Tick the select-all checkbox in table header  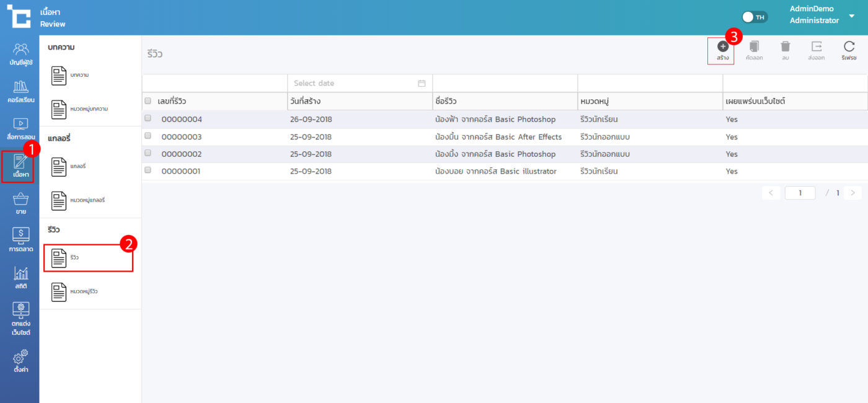(x=148, y=100)
